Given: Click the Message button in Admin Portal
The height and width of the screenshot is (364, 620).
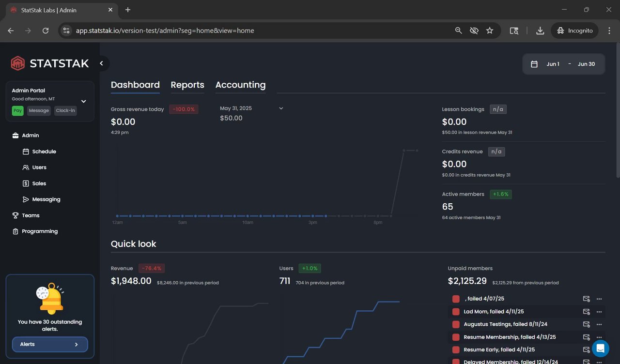Looking at the screenshot, I should 39,111.
